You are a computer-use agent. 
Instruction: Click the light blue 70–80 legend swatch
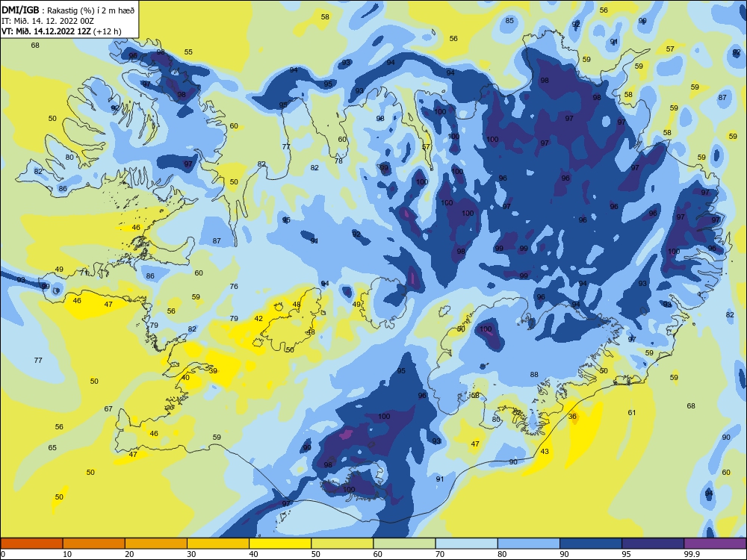coord(466,544)
